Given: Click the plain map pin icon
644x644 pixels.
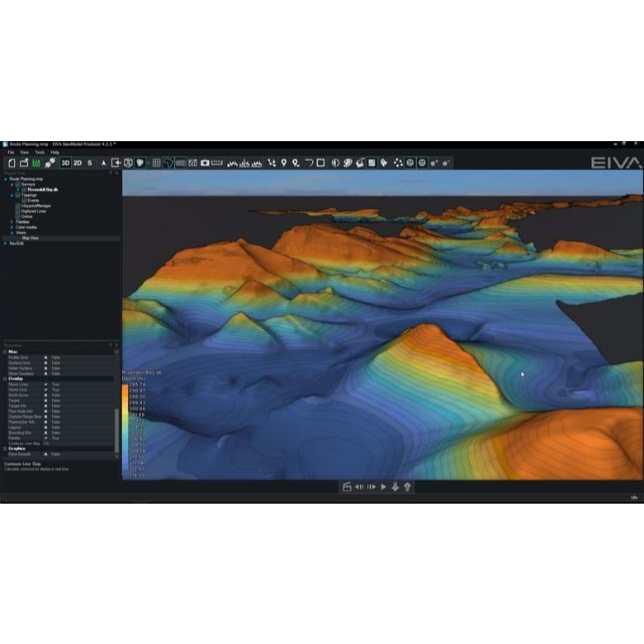Looking at the screenshot, I should pyautogui.click(x=284, y=163).
